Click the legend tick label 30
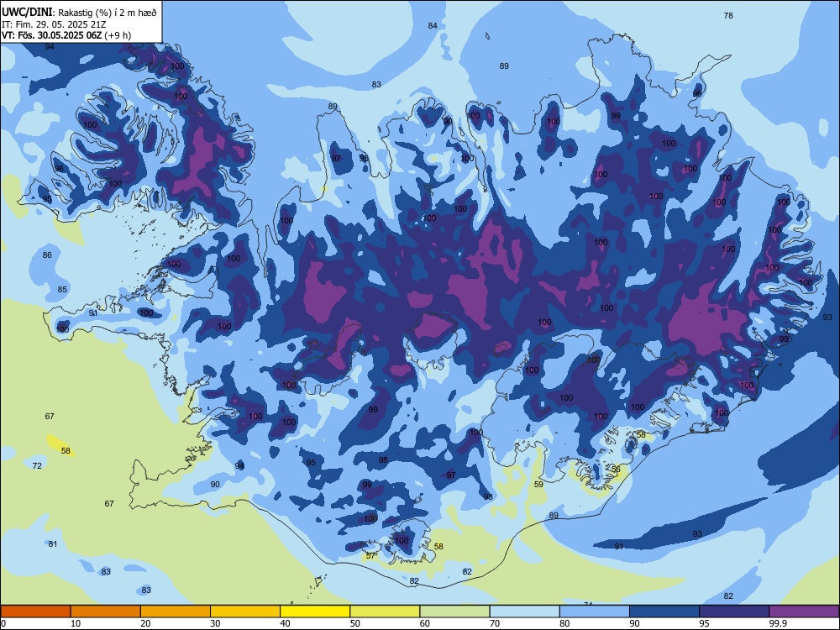This screenshot has width=840, height=630. click(x=215, y=623)
